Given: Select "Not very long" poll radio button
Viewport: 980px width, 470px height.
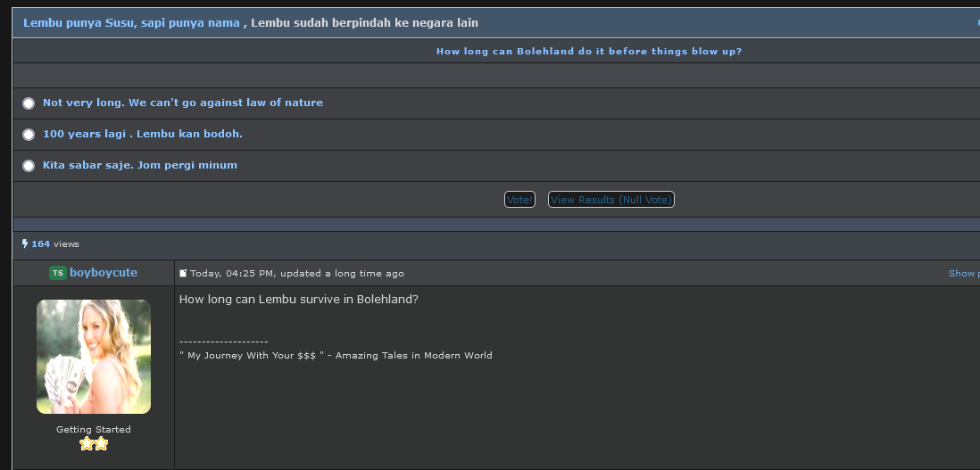Looking at the screenshot, I should tap(29, 103).
